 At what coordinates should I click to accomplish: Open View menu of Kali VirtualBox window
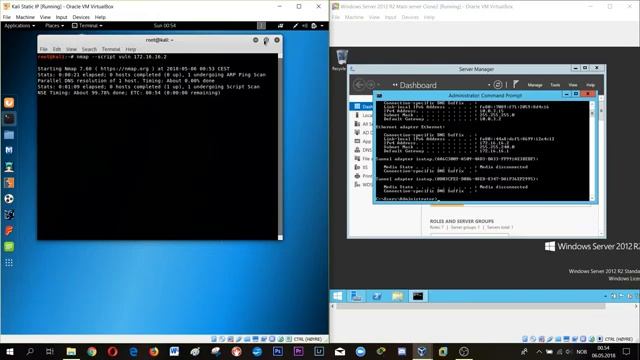point(45,17)
